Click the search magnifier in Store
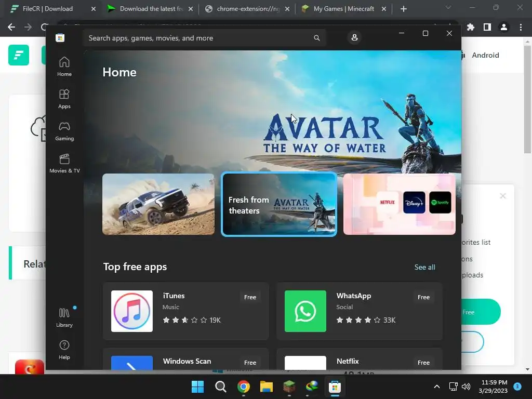 pos(316,37)
